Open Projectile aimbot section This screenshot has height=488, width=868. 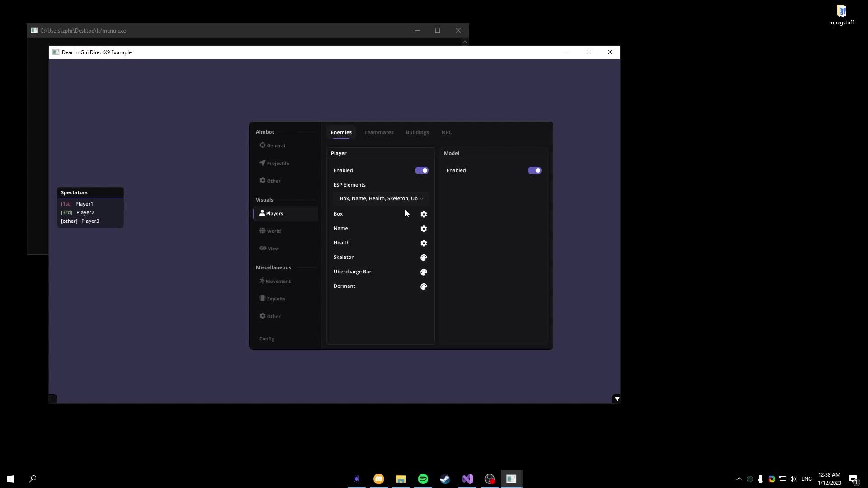tap(278, 163)
